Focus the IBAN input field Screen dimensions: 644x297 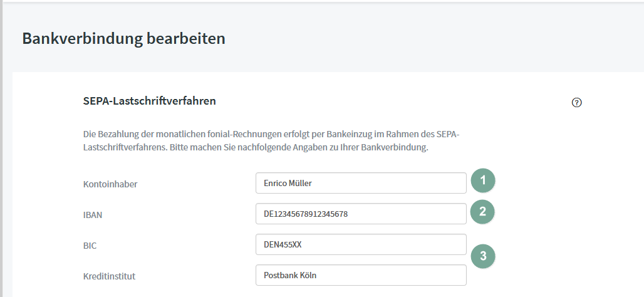[x=361, y=214]
